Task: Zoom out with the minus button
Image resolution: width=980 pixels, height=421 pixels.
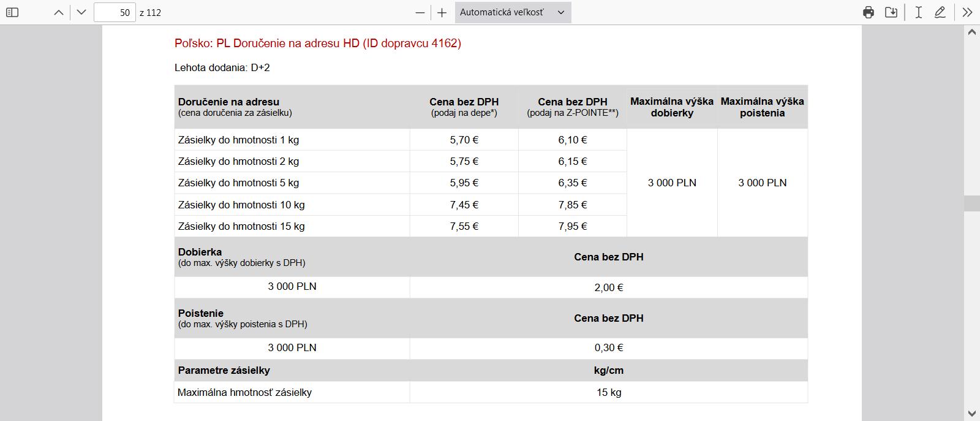Action: click(x=420, y=12)
